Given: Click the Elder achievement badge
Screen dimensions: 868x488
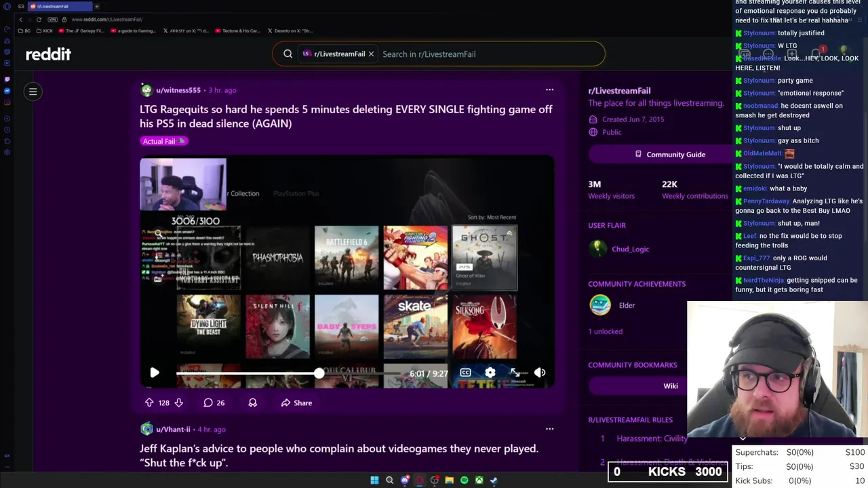Looking at the screenshot, I should click(600, 305).
